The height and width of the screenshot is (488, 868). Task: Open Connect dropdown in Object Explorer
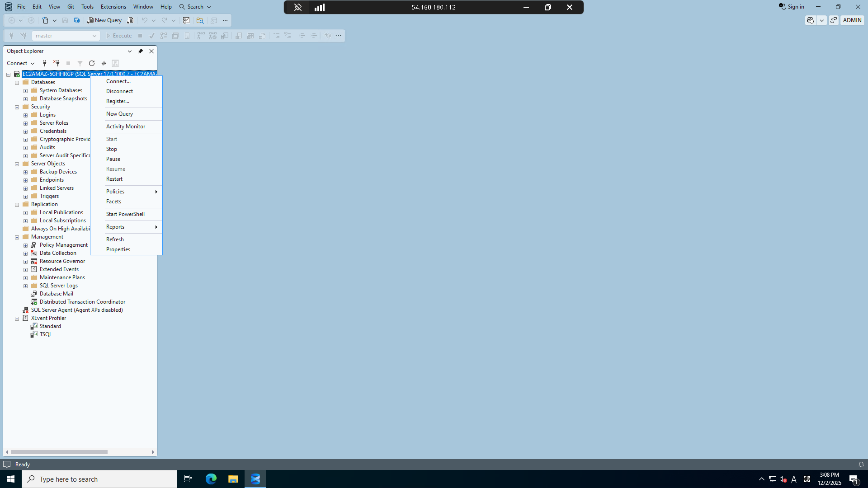tap(21, 63)
